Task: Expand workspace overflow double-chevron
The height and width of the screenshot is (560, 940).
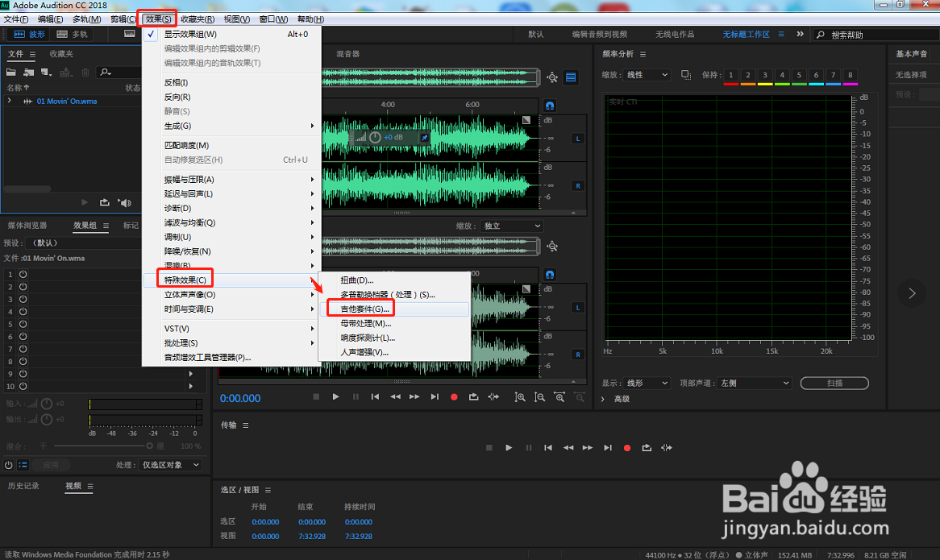Action: [800, 34]
